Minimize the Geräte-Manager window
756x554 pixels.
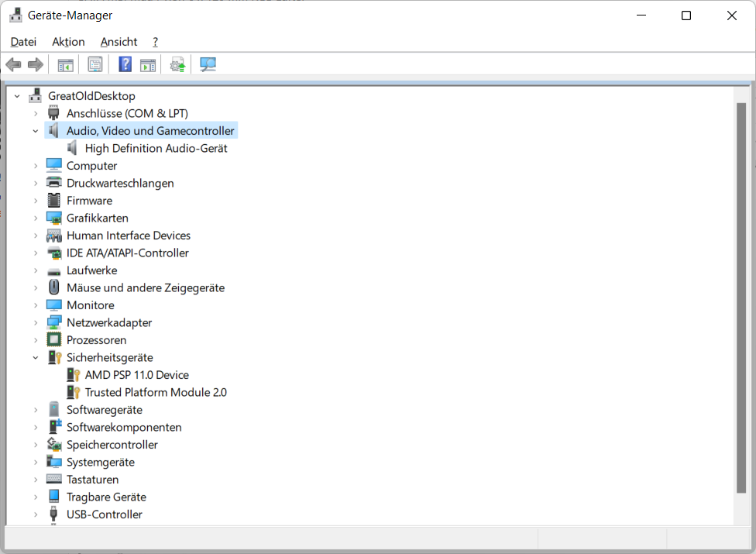click(641, 15)
